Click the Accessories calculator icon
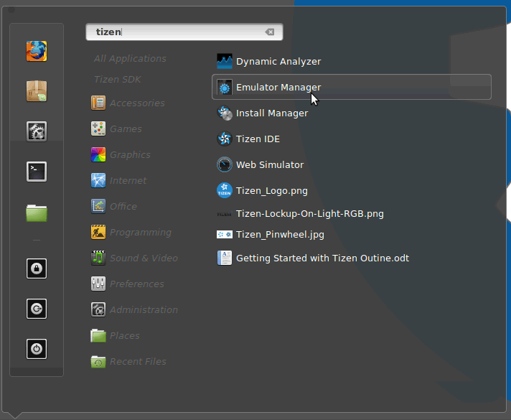 98,103
